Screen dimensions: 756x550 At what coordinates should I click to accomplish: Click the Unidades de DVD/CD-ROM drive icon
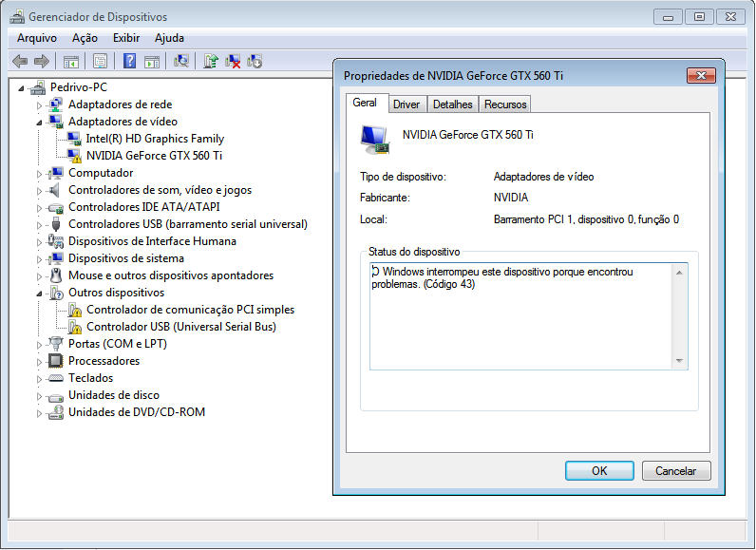56,412
